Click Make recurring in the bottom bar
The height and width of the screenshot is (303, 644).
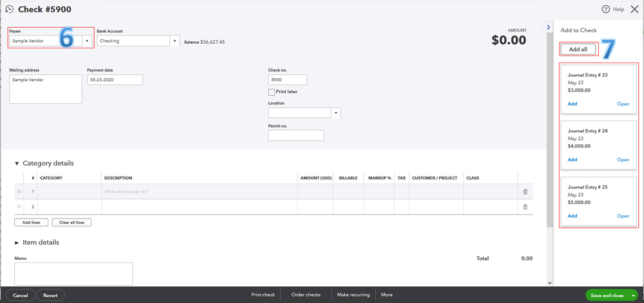point(353,295)
